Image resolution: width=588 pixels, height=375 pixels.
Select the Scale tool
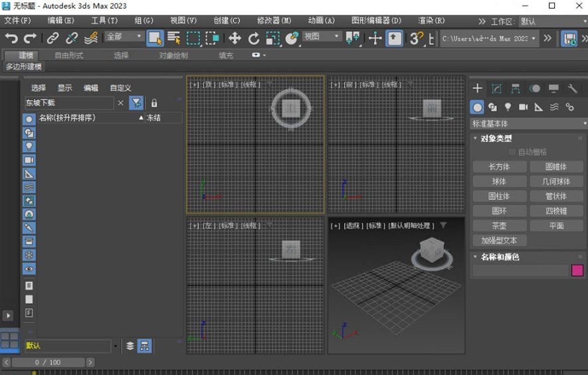273,38
